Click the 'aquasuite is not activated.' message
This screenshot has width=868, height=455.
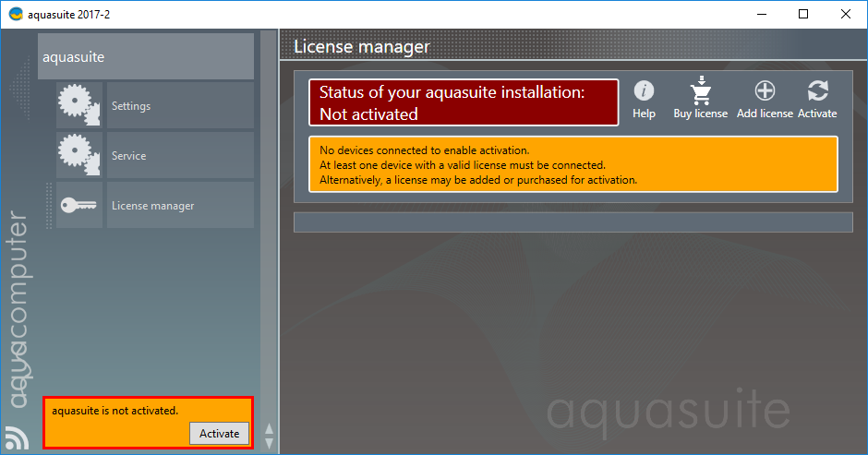click(x=115, y=411)
